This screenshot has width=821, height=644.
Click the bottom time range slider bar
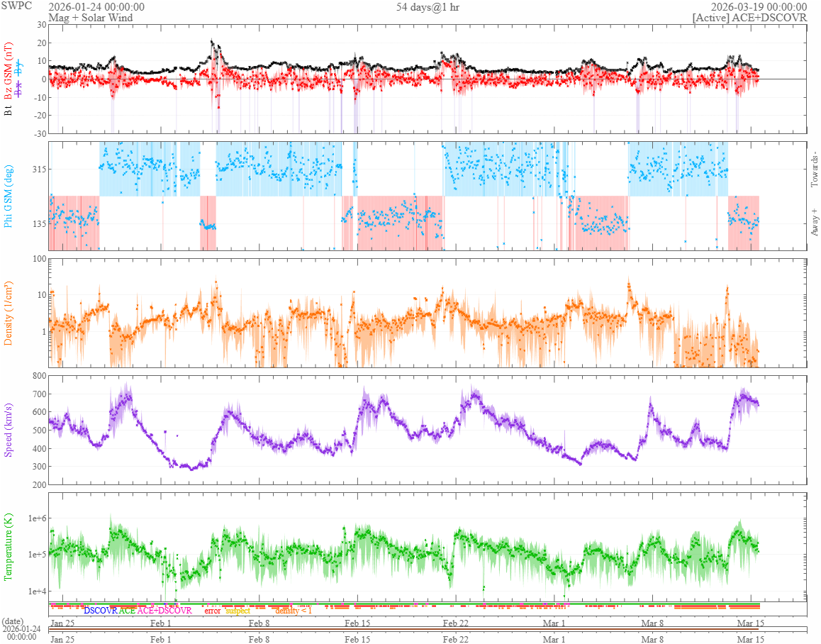point(428,629)
